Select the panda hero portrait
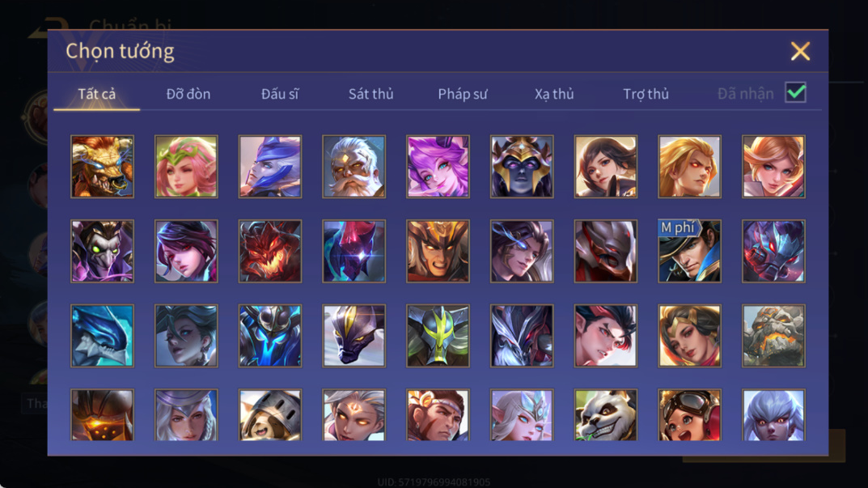The width and height of the screenshot is (868, 488). click(x=606, y=414)
